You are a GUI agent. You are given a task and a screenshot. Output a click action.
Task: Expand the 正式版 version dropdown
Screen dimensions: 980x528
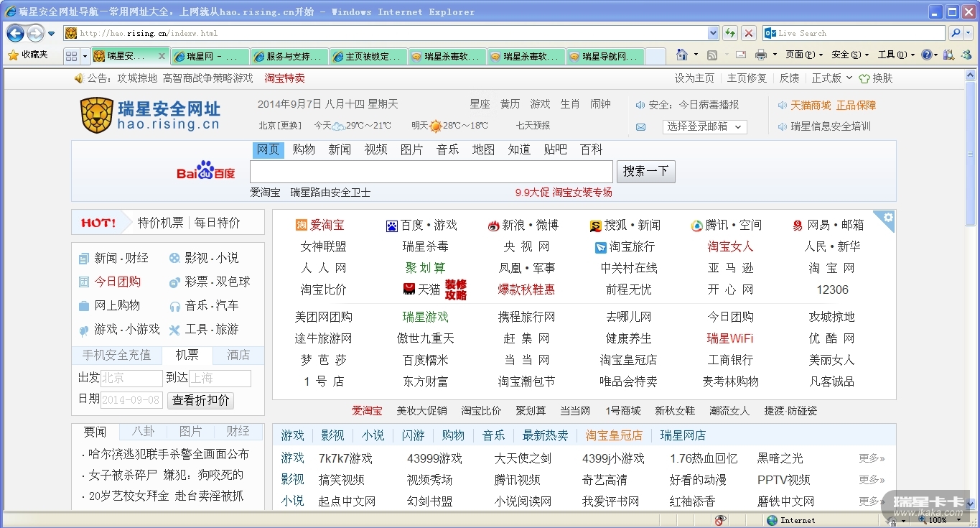click(832, 78)
